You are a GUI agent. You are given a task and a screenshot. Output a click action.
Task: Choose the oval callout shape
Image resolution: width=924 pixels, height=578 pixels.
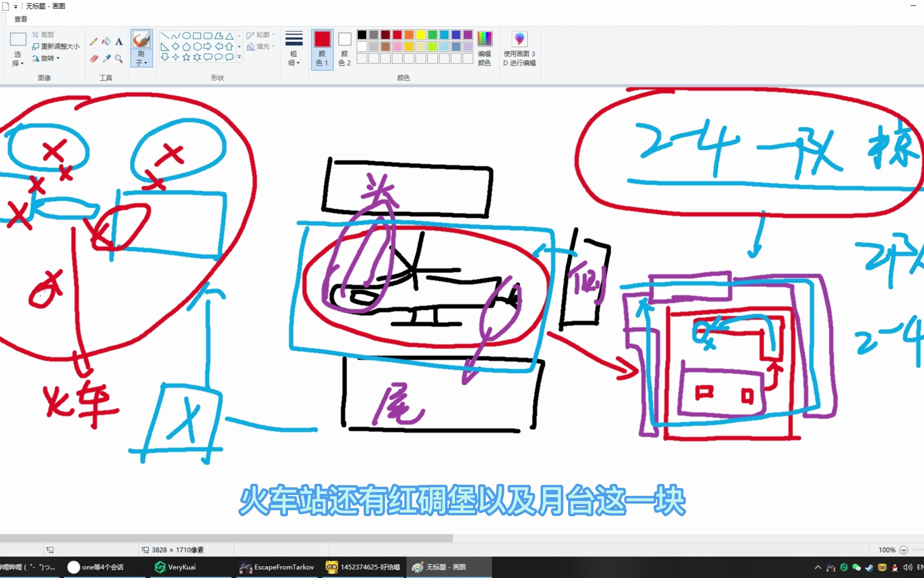click(218, 57)
